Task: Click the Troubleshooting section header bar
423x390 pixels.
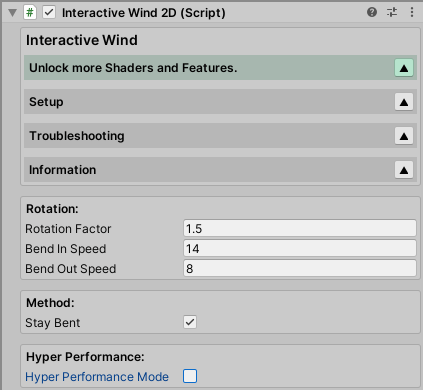Action: [220, 136]
